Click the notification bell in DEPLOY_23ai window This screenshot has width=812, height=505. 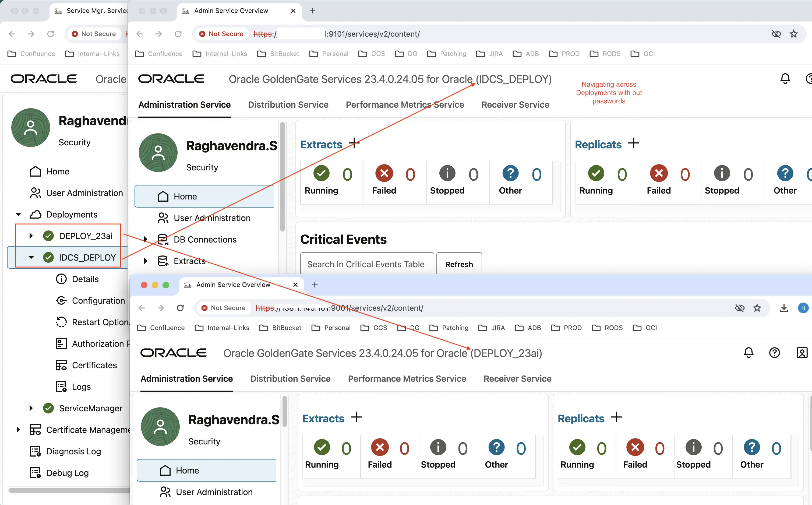click(x=749, y=353)
